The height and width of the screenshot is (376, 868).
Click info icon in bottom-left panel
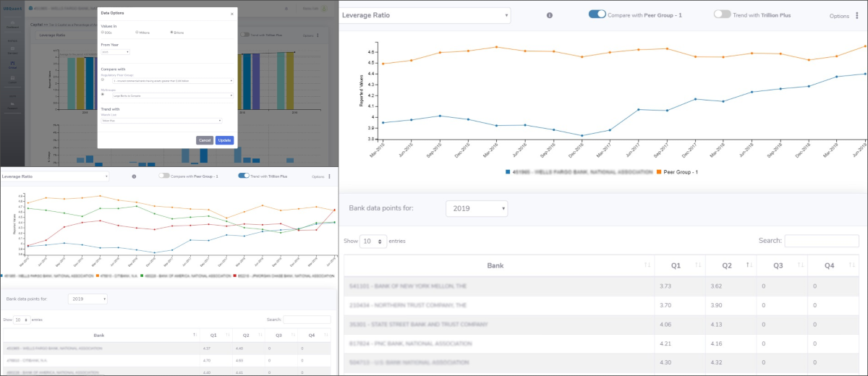pos(134,176)
